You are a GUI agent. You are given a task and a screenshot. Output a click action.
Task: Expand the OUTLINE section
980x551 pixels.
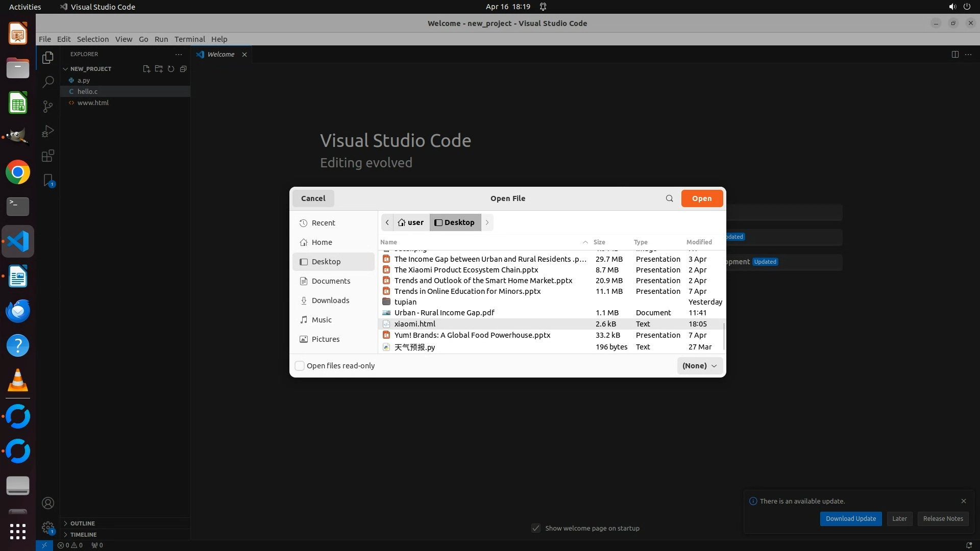coord(82,523)
